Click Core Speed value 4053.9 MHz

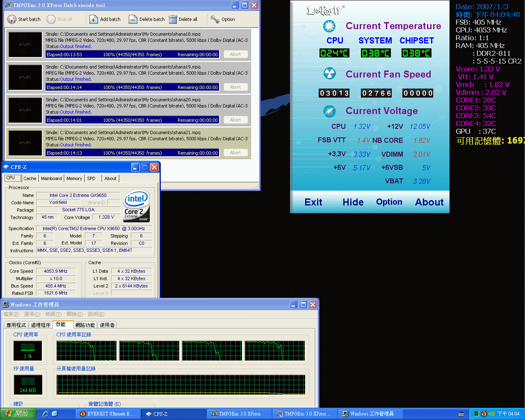(x=56, y=271)
